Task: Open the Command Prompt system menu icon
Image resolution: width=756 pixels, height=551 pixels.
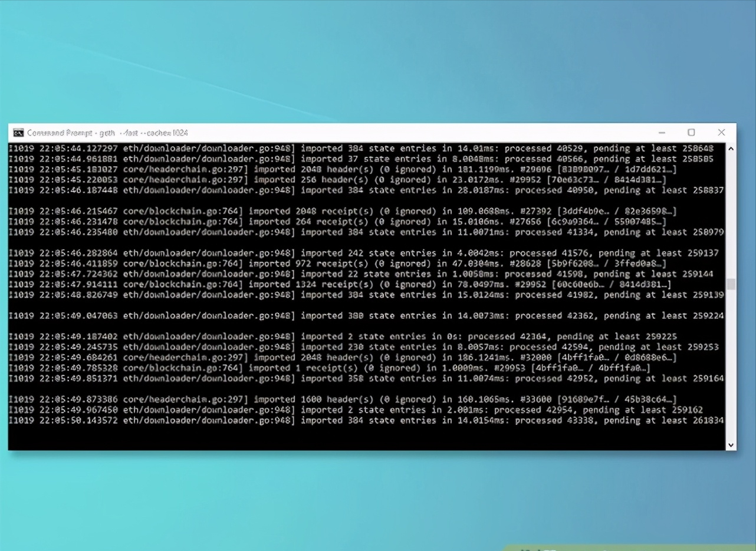Action: [18, 133]
